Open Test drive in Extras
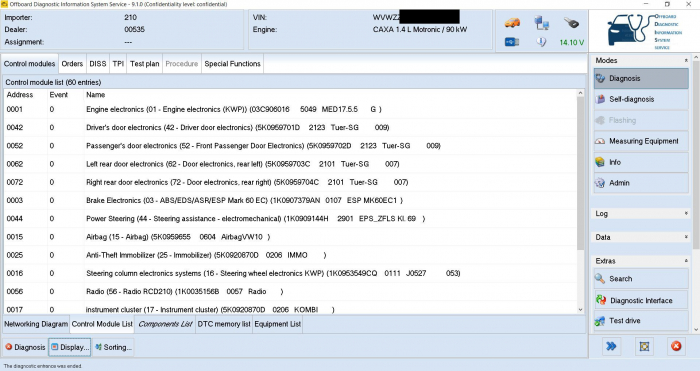This screenshot has height=371, width=700. [x=641, y=321]
